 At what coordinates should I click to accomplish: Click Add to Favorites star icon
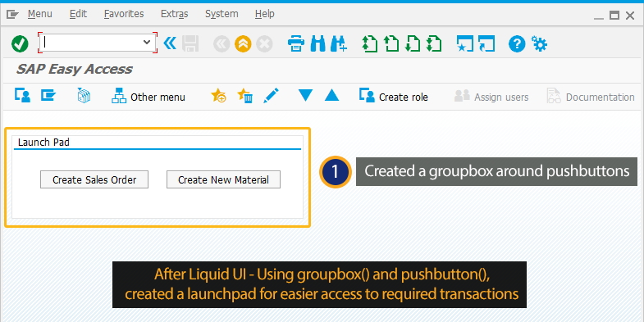click(218, 96)
